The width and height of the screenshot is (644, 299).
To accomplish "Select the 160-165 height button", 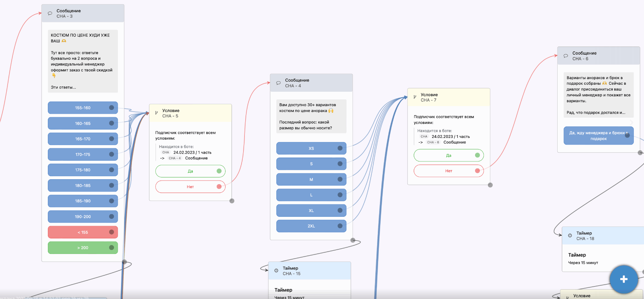I will [x=83, y=123].
